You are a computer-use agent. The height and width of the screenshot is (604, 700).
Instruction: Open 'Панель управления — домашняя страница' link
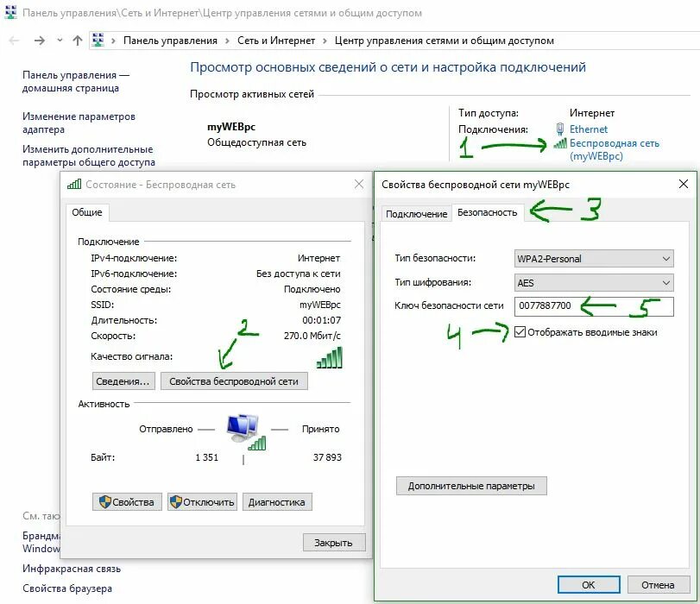point(75,81)
